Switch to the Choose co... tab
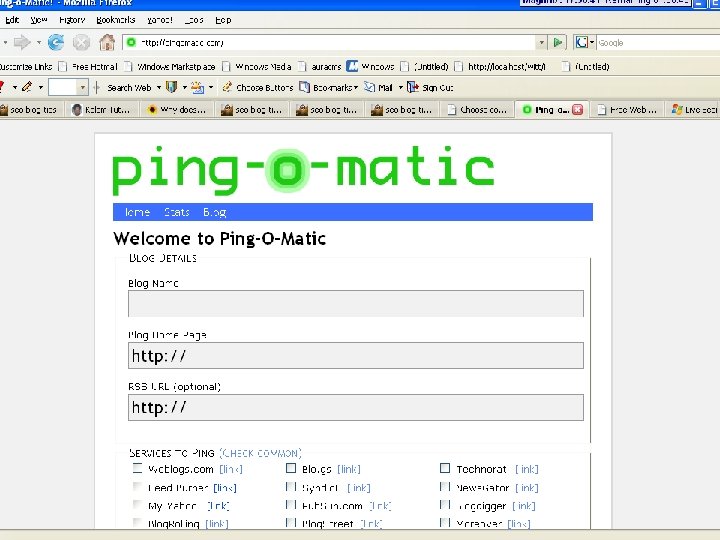Image resolution: width=720 pixels, height=540 pixels. coord(477,110)
